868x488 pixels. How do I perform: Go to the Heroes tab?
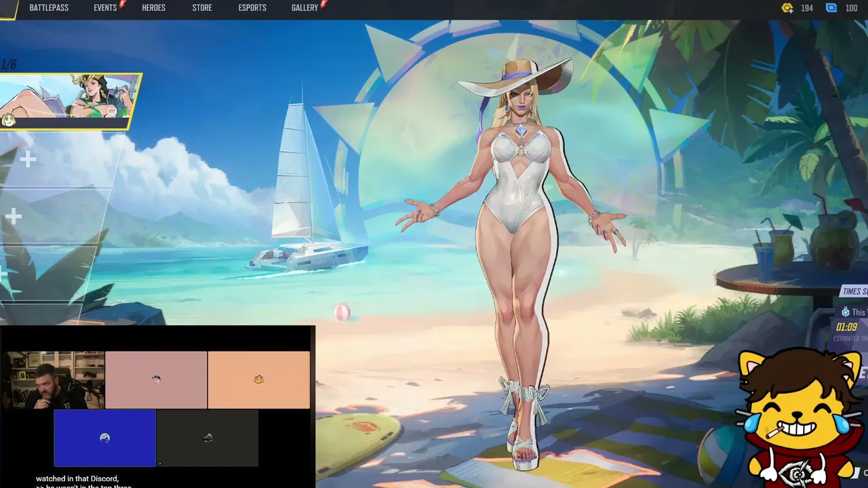154,8
